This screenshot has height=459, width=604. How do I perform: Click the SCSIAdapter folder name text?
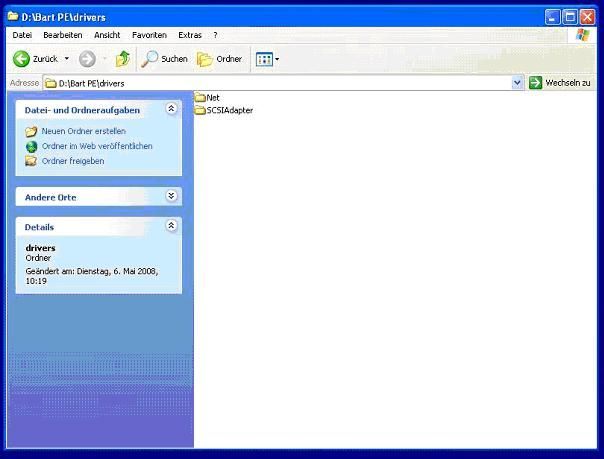click(230, 110)
